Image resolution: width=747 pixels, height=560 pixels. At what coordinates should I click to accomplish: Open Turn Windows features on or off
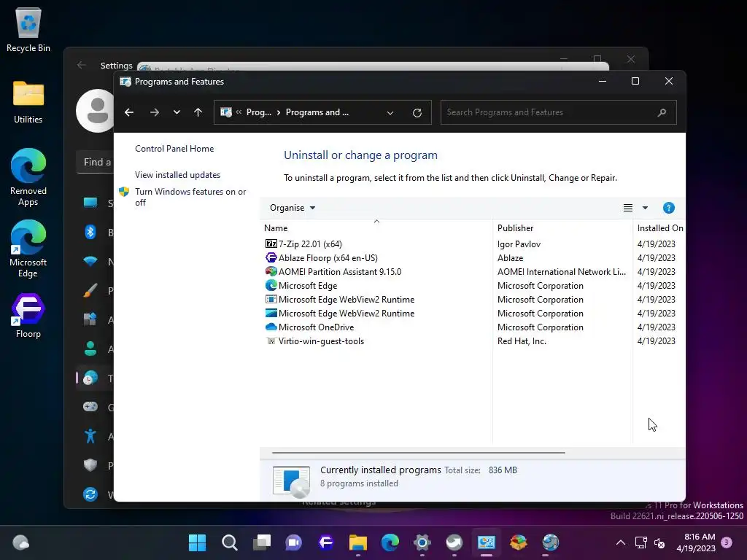click(190, 197)
